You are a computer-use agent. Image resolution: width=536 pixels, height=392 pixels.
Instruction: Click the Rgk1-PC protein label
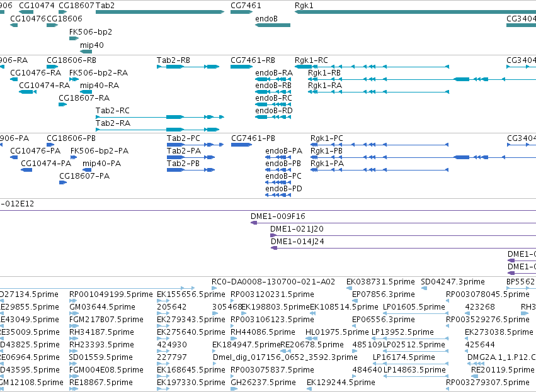click(326, 138)
